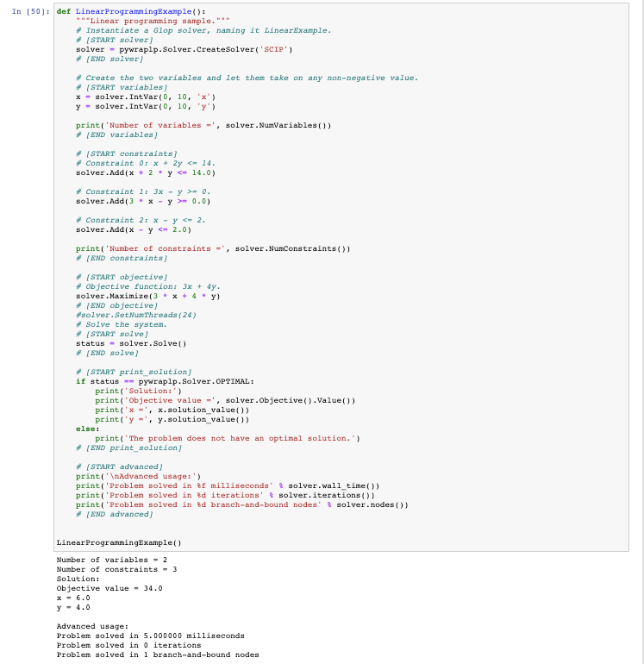Viewport: 644px width, 664px height.
Task: Click the 'does not have an optimal solution' line
Action: click(x=228, y=438)
